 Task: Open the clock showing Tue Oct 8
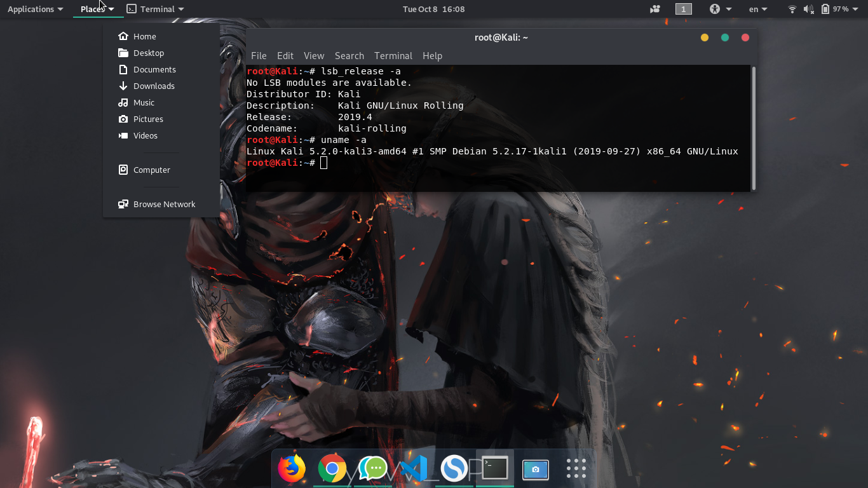click(434, 9)
